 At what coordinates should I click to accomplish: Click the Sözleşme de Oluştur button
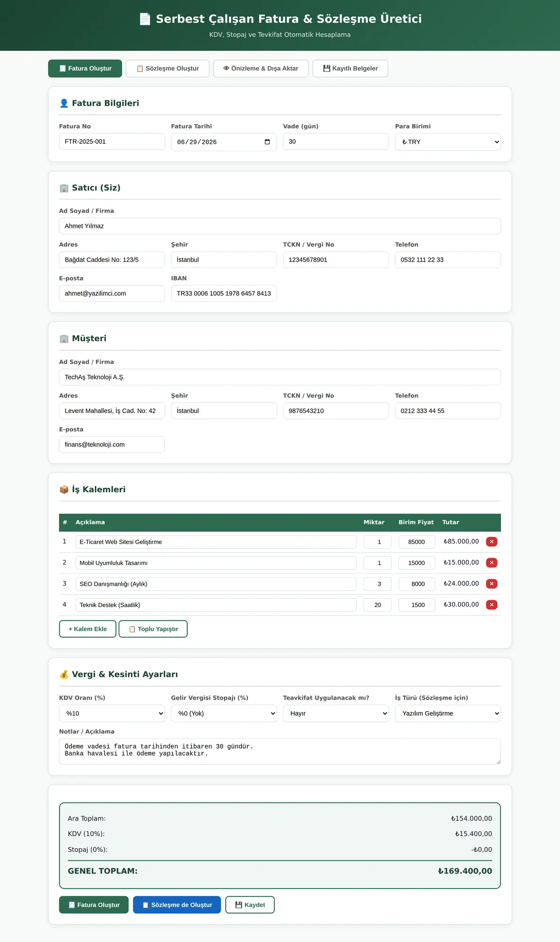click(177, 905)
